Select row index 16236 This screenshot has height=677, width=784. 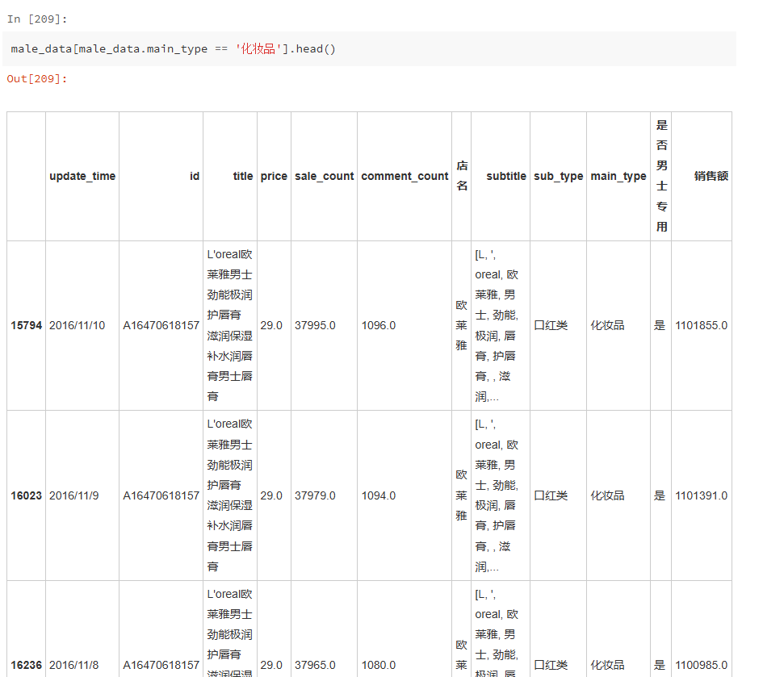pyautogui.click(x=27, y=666)
